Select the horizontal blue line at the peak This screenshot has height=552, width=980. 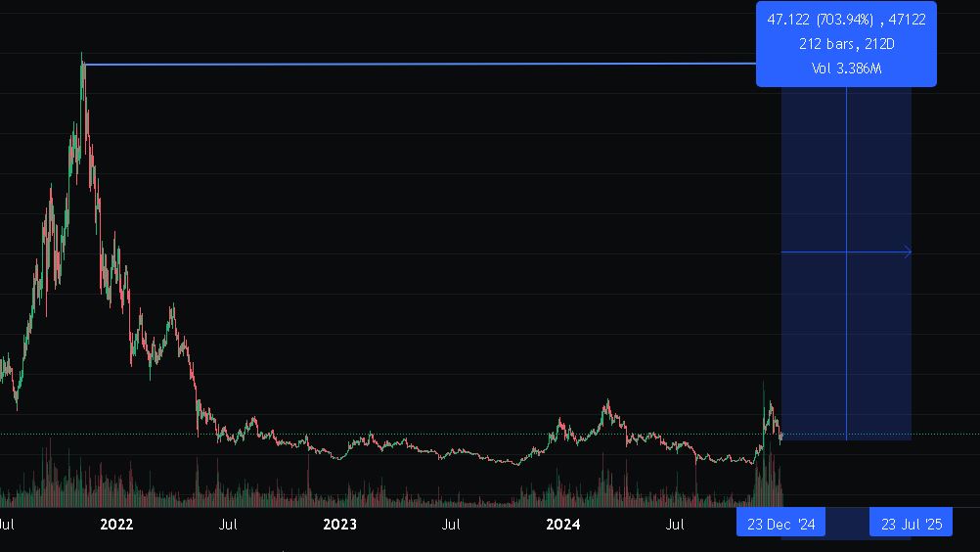pyautogui.click(x=420, y=64)
